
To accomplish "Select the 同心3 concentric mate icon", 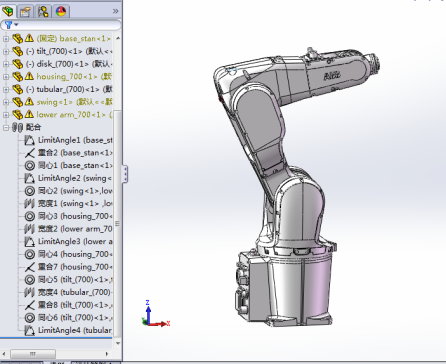I will [30, 216].
